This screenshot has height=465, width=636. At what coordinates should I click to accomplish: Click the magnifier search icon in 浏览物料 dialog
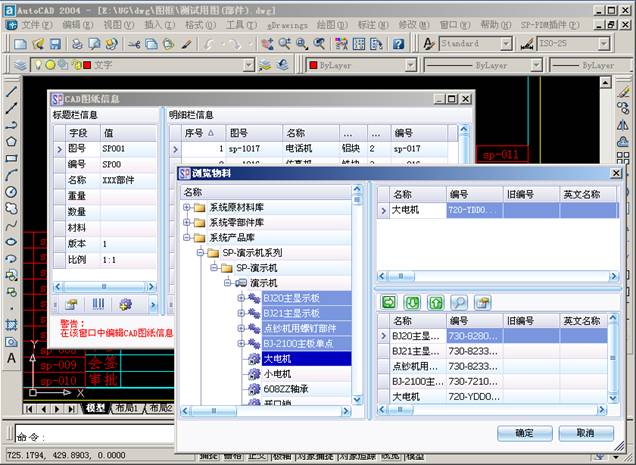[459, 302]
